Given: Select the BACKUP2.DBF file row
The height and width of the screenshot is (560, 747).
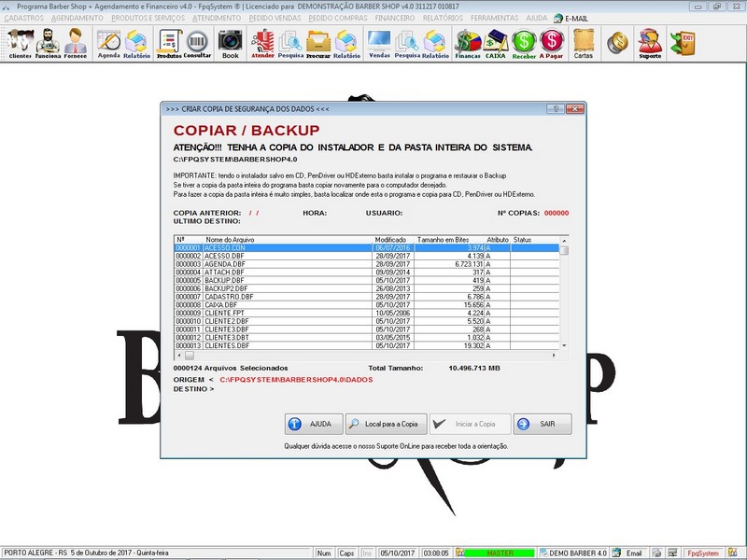Looking at the screenshot, I should tap(366, 288).
